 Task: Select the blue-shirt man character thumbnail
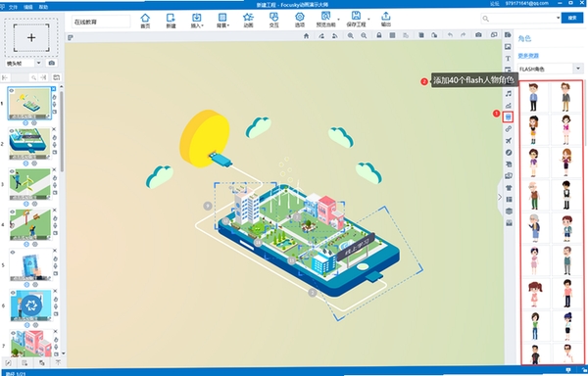click(x=533, y=97)
